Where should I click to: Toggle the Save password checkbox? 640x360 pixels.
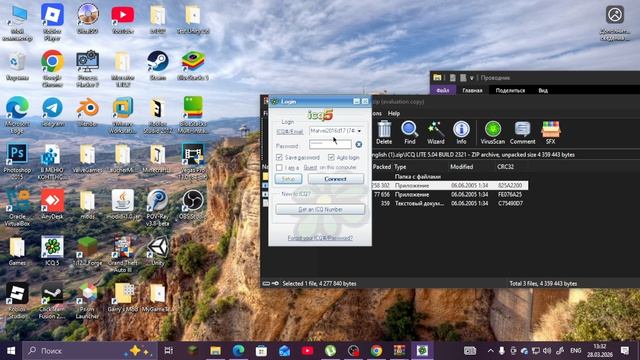point(279,157)
